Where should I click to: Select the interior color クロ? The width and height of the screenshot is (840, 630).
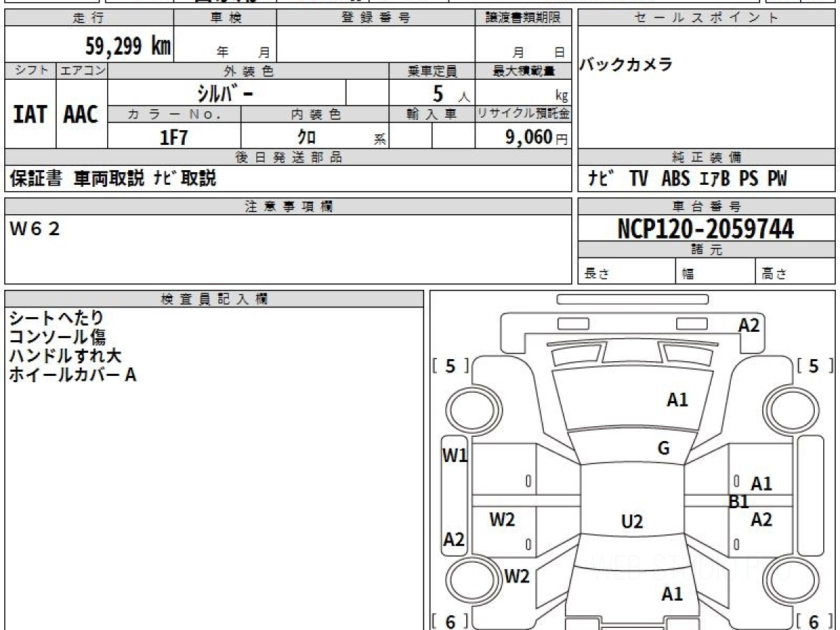307,136
